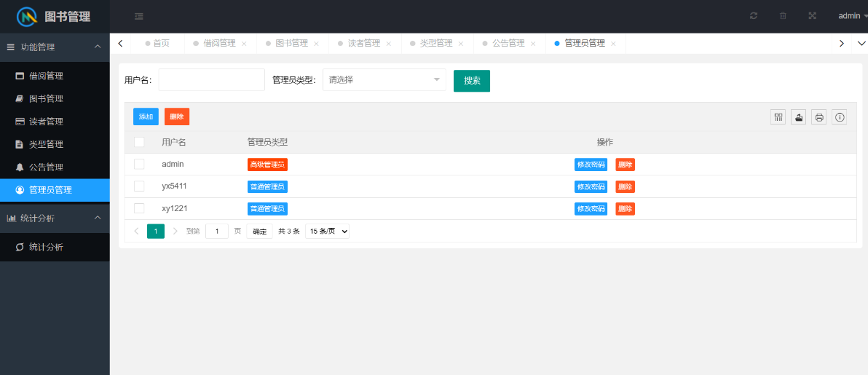Select page 1 in pagination
This screenshot has height=375, width=868.
(156, 231)
